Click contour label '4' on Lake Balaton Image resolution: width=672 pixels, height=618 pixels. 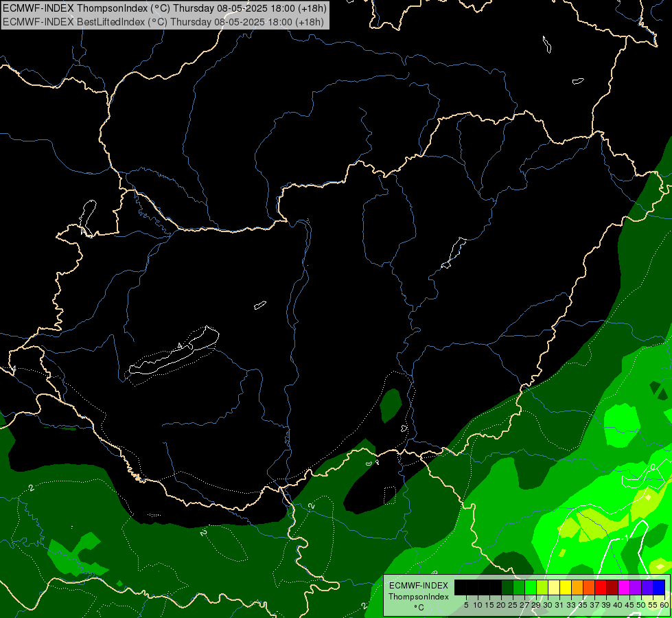pos(180,345)
